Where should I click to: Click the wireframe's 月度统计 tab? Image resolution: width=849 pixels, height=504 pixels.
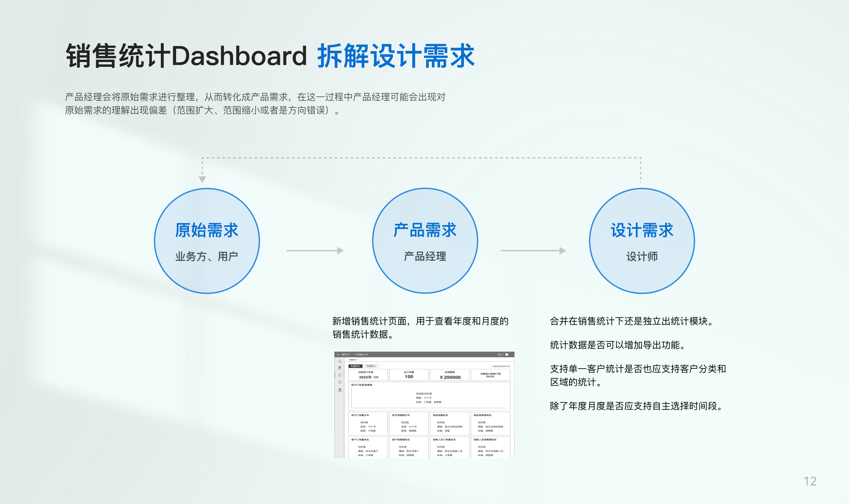pyautogui.click(x=371, y=366)
